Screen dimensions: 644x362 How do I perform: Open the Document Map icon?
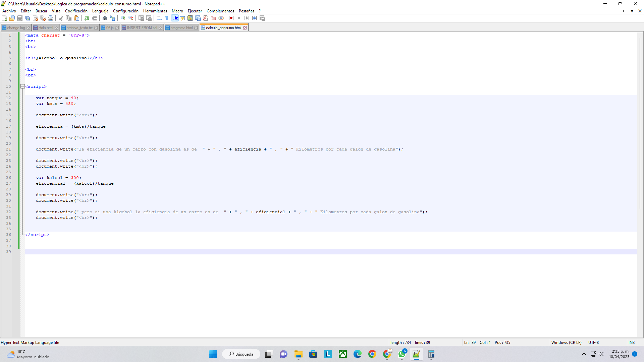tap(190, 18)
